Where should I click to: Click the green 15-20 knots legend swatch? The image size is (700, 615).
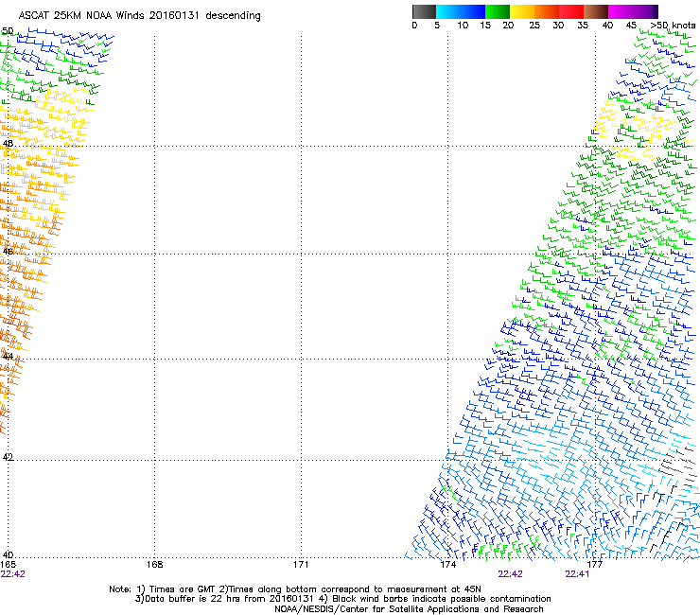pos(498,11)
